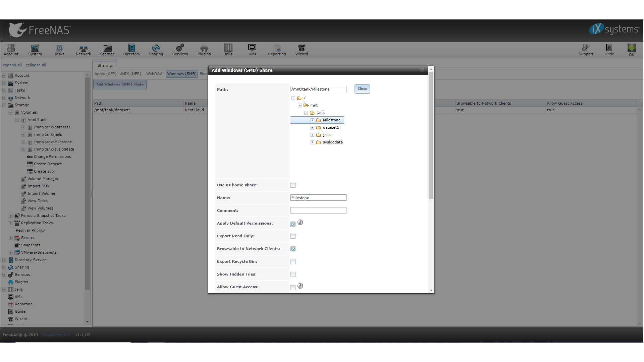Click the Close button beside Path

(x=362, y=89)
